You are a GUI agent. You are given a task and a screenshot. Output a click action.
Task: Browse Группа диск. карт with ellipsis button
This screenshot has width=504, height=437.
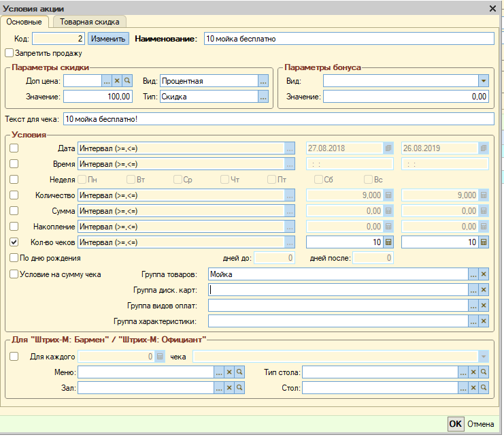[473, 290]
